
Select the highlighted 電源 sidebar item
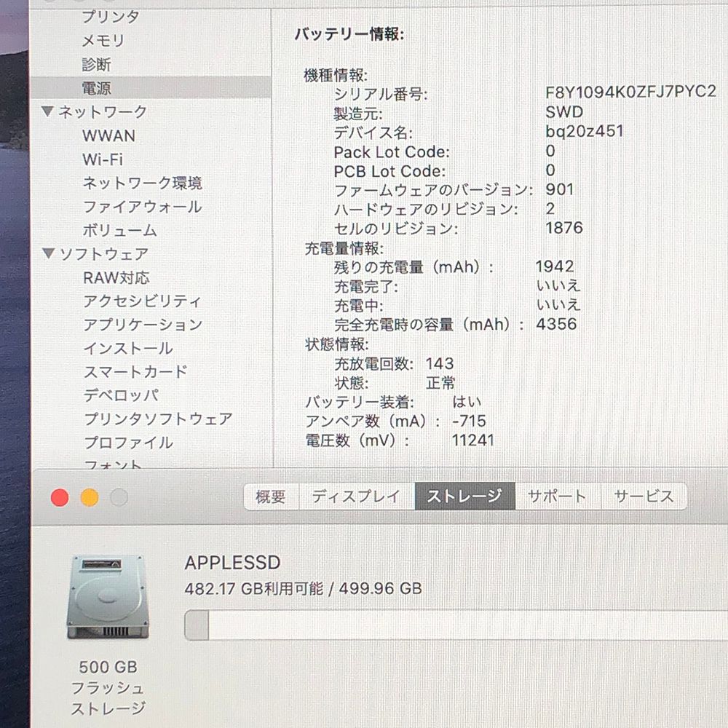tap(151, 88)
